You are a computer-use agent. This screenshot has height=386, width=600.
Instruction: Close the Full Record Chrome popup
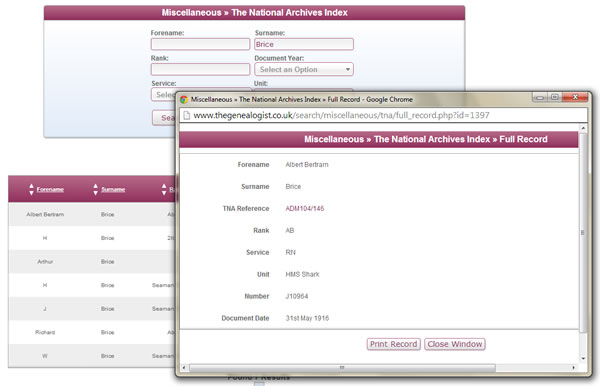pos(575,98)
